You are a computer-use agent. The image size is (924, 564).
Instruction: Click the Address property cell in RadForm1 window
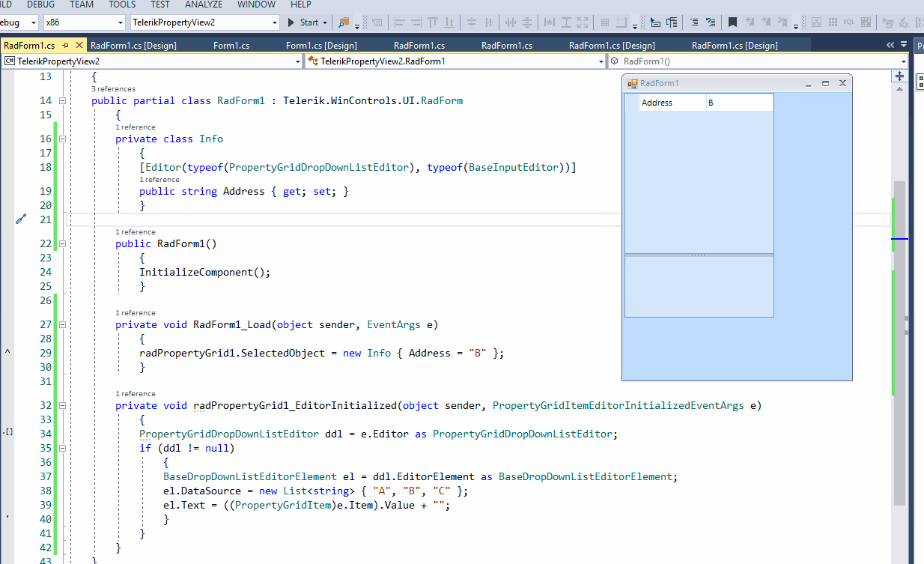coord(673,103)
